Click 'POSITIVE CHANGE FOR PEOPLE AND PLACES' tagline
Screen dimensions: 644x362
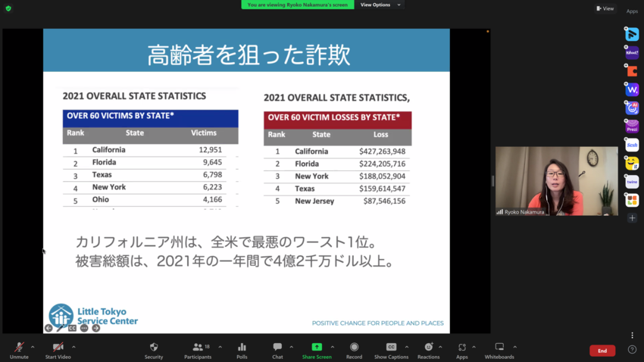(x=377, y=323)
